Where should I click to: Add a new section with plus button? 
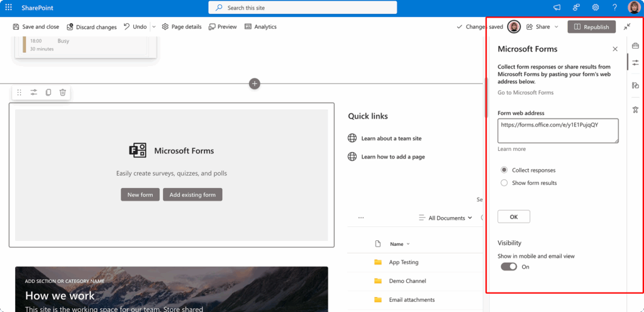(255, 84)
